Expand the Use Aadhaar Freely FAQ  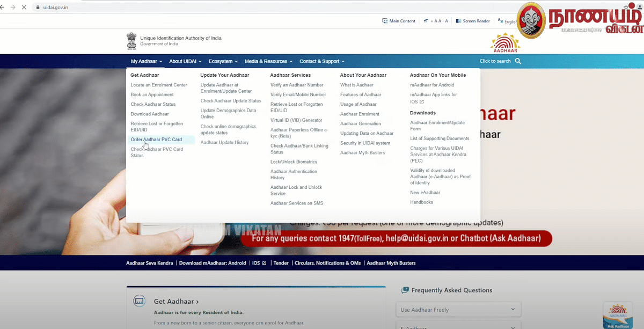[458, 310]
